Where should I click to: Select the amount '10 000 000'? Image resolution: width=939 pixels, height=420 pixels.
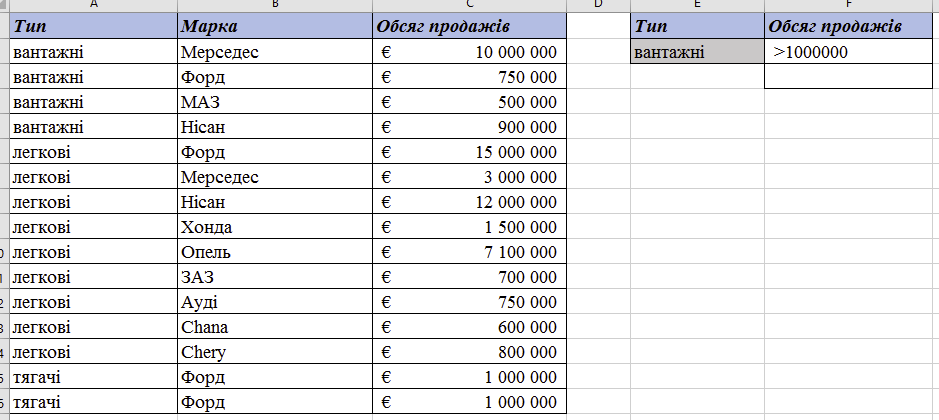[x=469, y=52]
